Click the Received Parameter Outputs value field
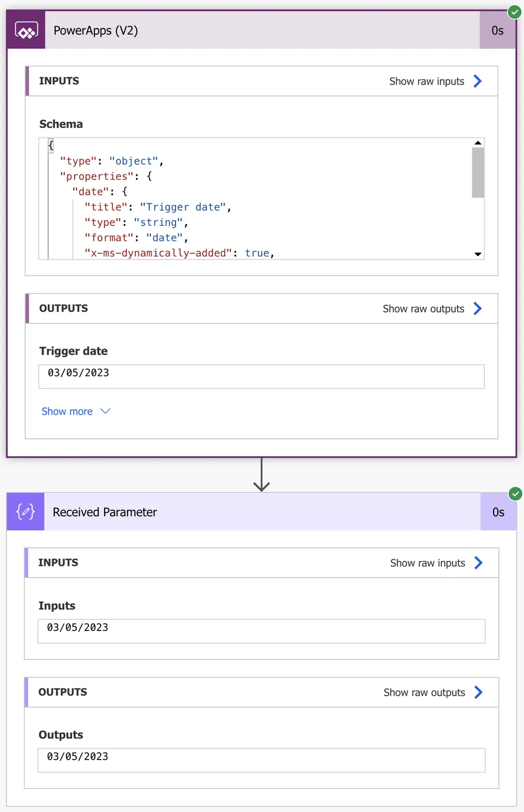The width and height of the screenshot is (524, 812). pos(261,760)
